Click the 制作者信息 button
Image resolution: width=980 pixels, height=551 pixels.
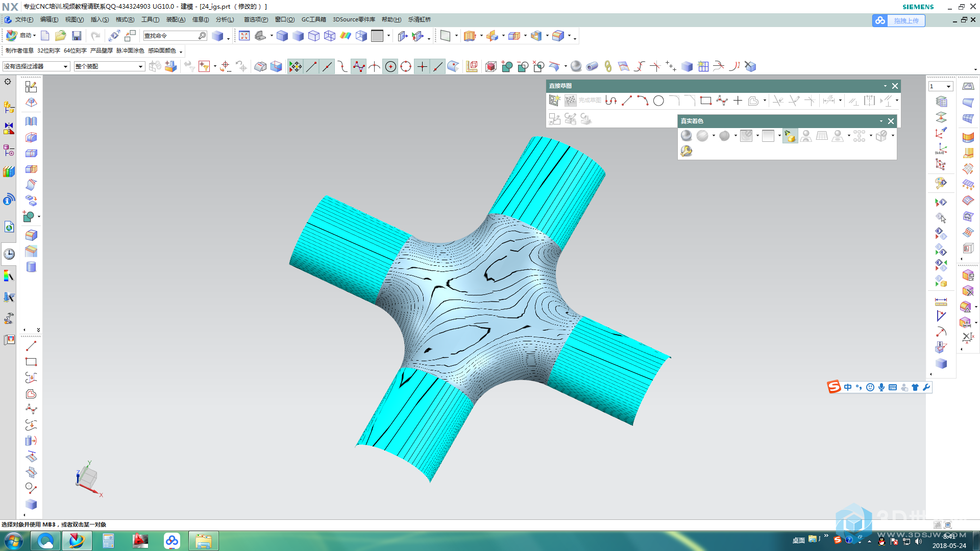[19, 51]
